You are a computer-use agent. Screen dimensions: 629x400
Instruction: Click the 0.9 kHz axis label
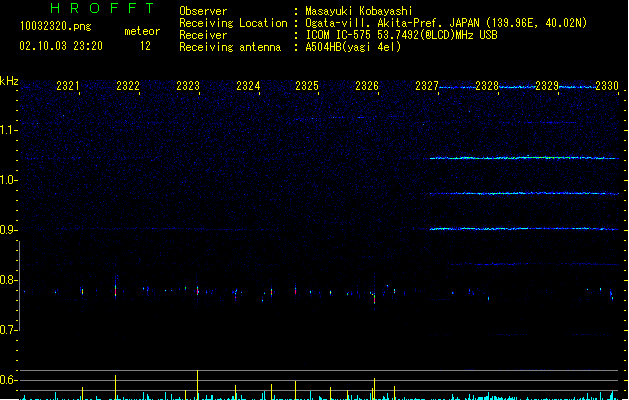click(x=9, y=230)
